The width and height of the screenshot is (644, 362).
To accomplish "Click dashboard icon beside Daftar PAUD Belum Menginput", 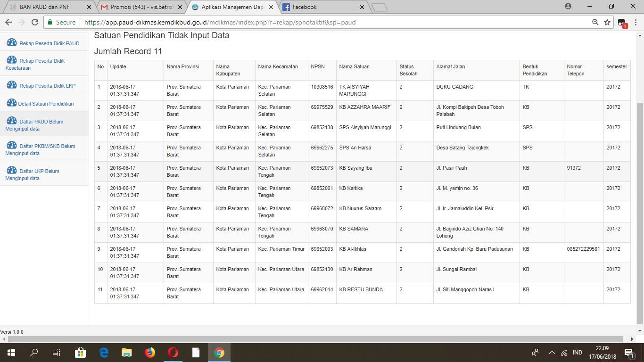I will pyautogui.click(x=11, y=121).
